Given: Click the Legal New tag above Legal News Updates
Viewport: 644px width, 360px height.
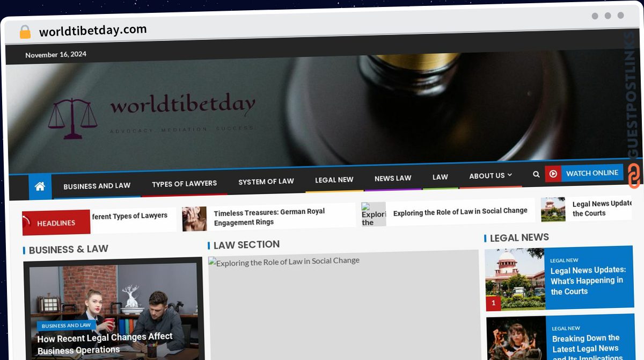Looking at the screenshot, I should point(564,260).
